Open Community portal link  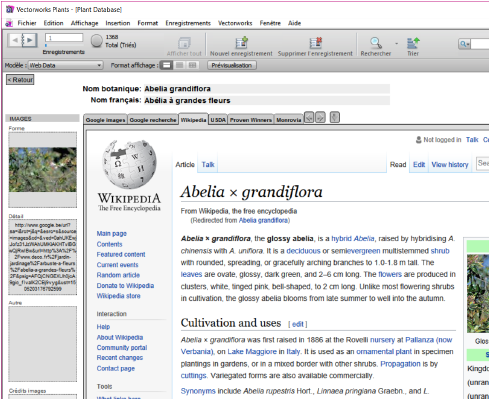tap(122, 348)
